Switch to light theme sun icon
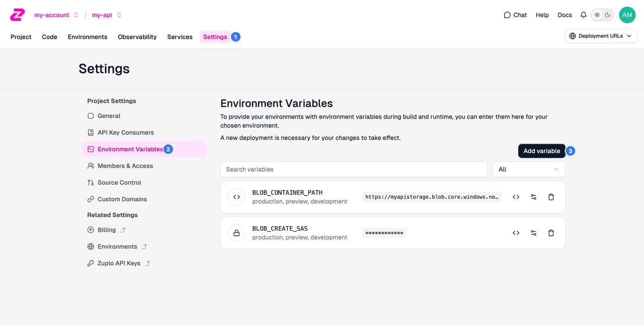 (x=597, y=15)
